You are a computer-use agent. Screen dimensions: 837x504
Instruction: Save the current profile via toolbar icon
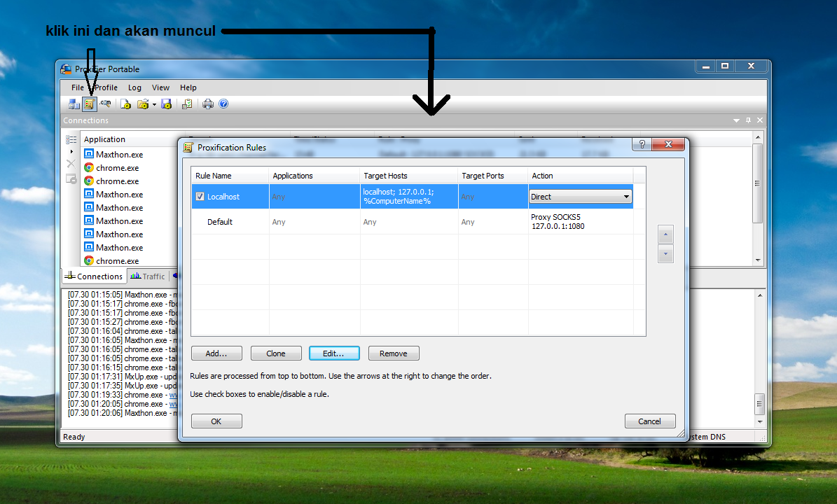(x=167, y=104)
